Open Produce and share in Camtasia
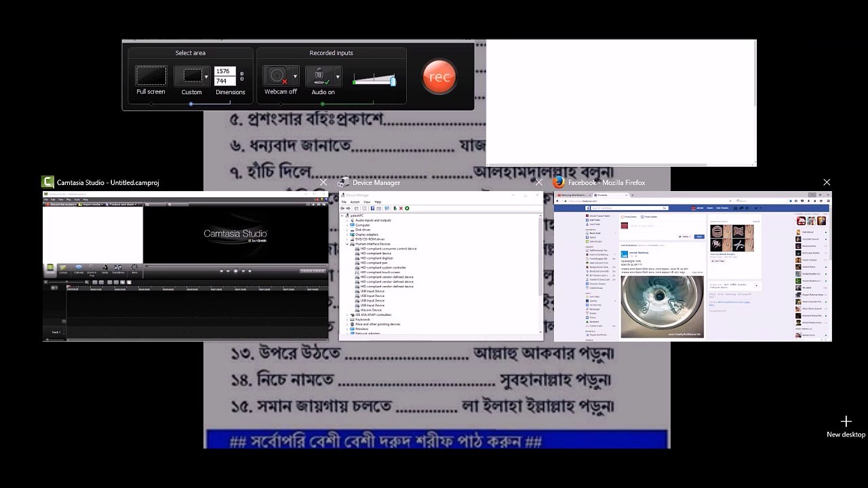 click(x=121, y=205)
